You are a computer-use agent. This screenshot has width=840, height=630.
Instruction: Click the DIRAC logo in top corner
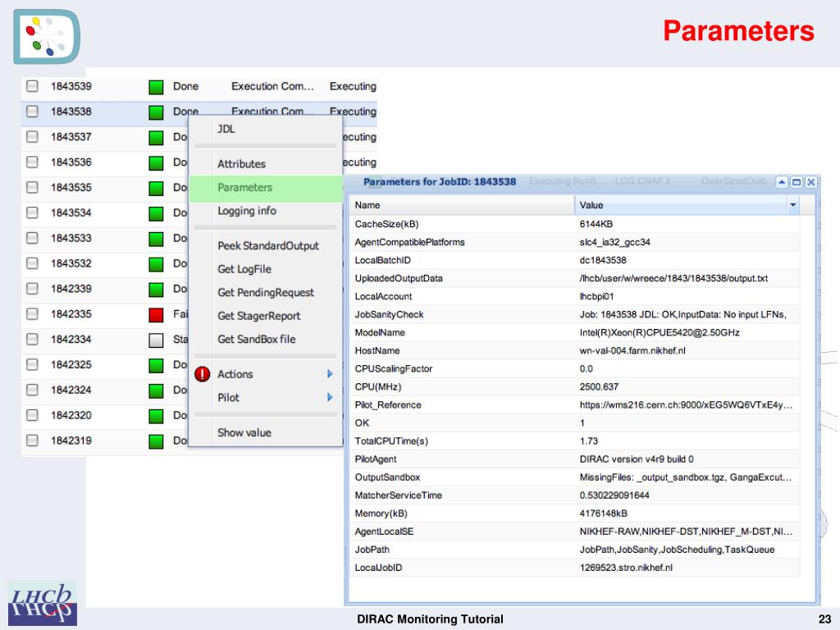coord(47,36)
